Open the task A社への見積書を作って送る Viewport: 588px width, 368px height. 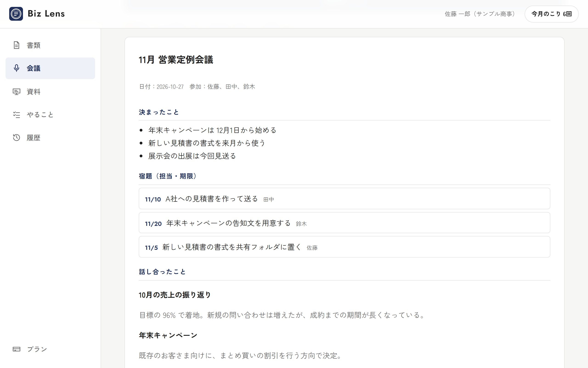point(344,198)
